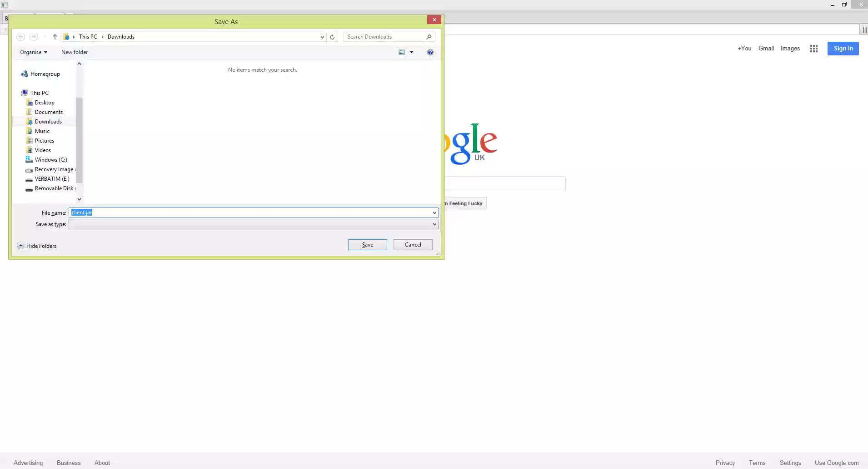Image resolution: width=868 pixels, height=469 pixels.
Task: Save the file client.jar
Action: point(367,244)
